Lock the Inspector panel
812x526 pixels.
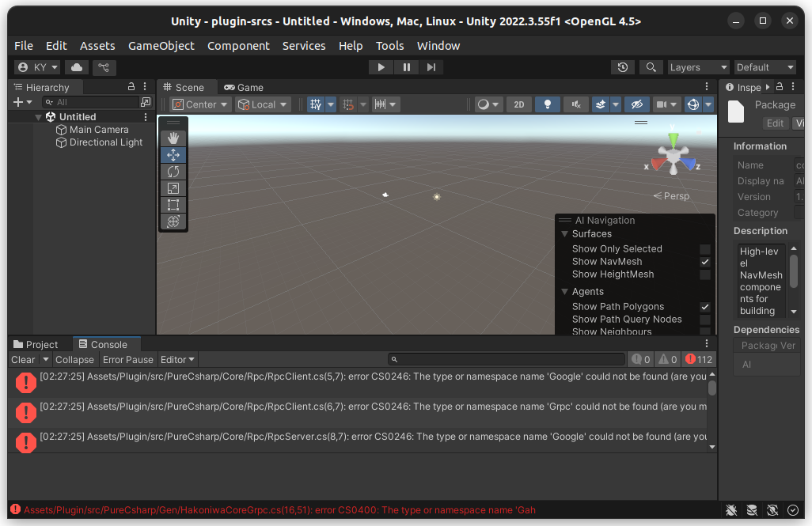click(780, 86)
